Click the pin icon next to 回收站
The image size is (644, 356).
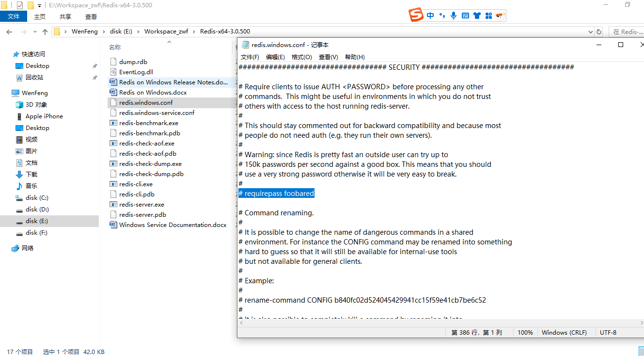click(x=95, y=78)
